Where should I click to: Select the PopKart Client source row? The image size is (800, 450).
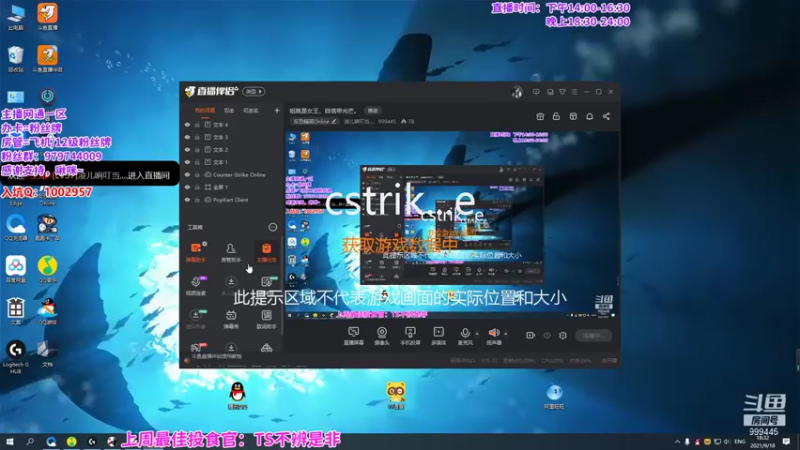click(x=232, y=200)
